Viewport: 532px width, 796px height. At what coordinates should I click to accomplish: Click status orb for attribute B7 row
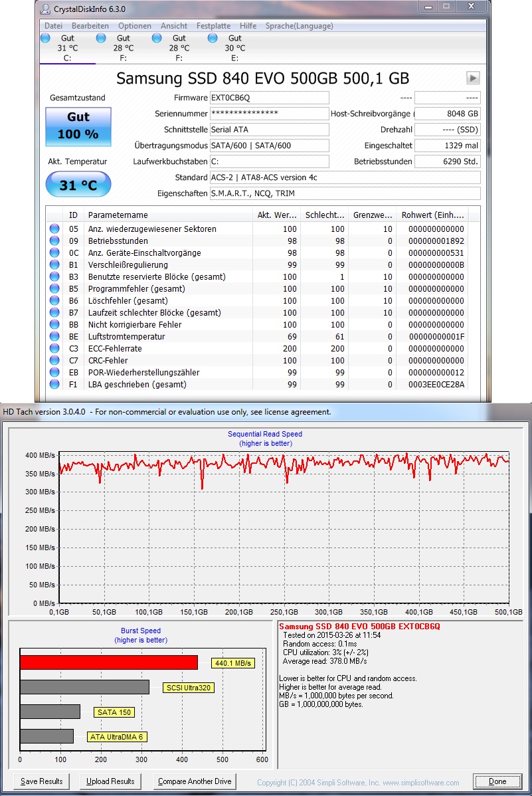(54, 312)
